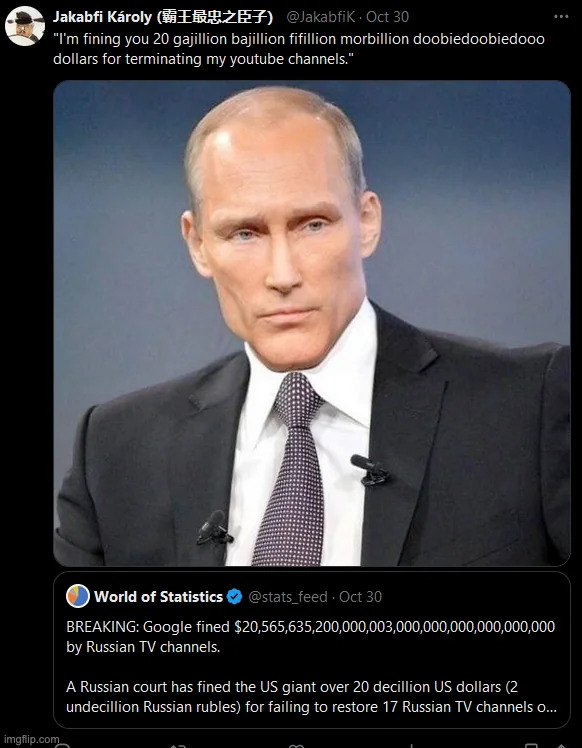Reply using the comment bubble icon
This screenshot has height=748, width=582.
(x=62, y=746)
